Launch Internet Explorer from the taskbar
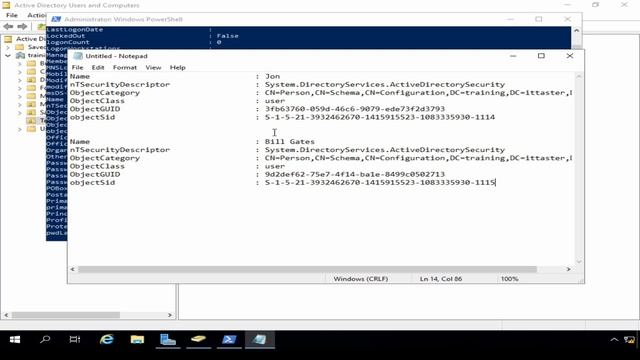The image size is (640, 360). click(107, 340)
